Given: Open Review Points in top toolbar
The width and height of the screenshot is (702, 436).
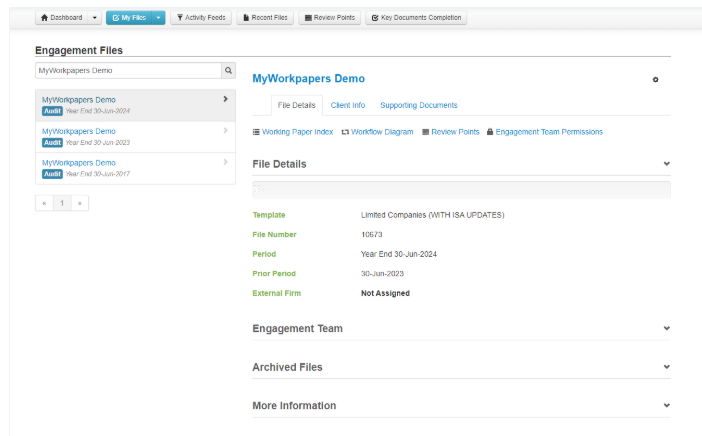Looking at the screenshot, I should pyautogui.click(x=328, y=17).
